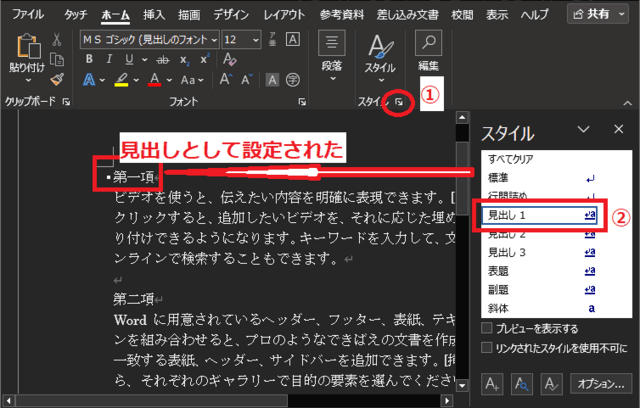
Task: Enable the プレビューを表示する checkbox
Action: (487, 328)
